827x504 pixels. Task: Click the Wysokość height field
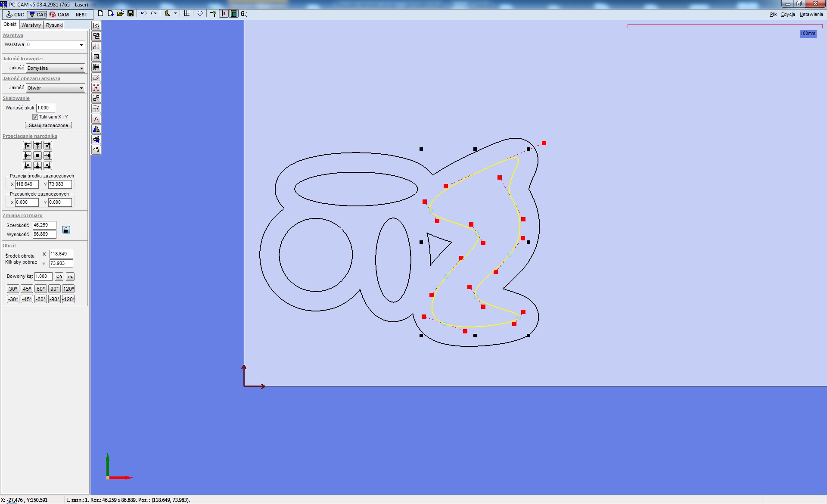point(44,234)
